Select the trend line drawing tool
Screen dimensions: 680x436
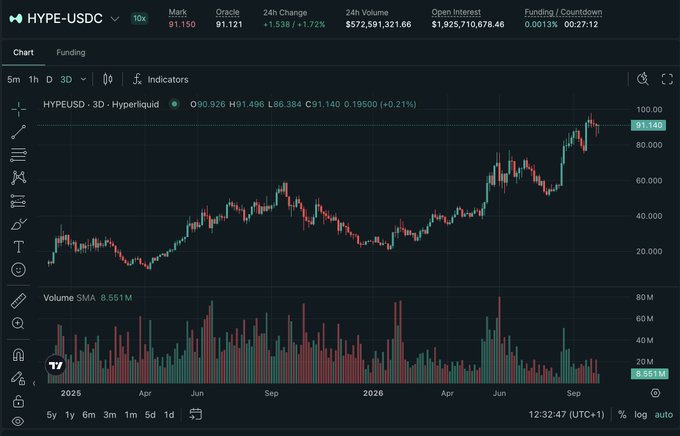18,132
